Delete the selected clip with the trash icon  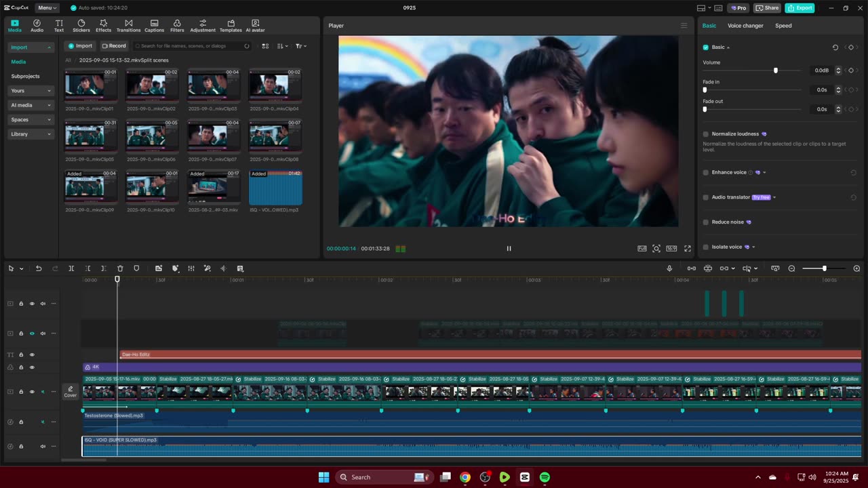pyautogui.click(x=120, y=268)
